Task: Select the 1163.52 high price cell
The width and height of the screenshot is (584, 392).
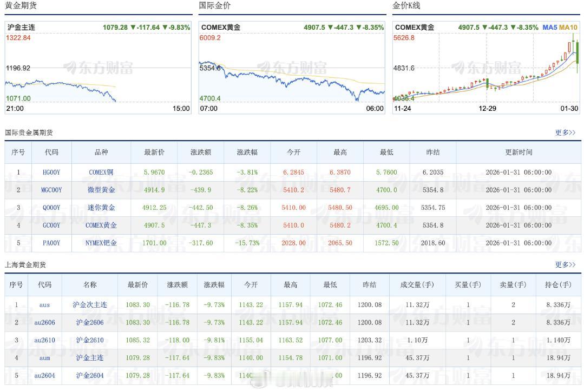Action: (291, 340)
